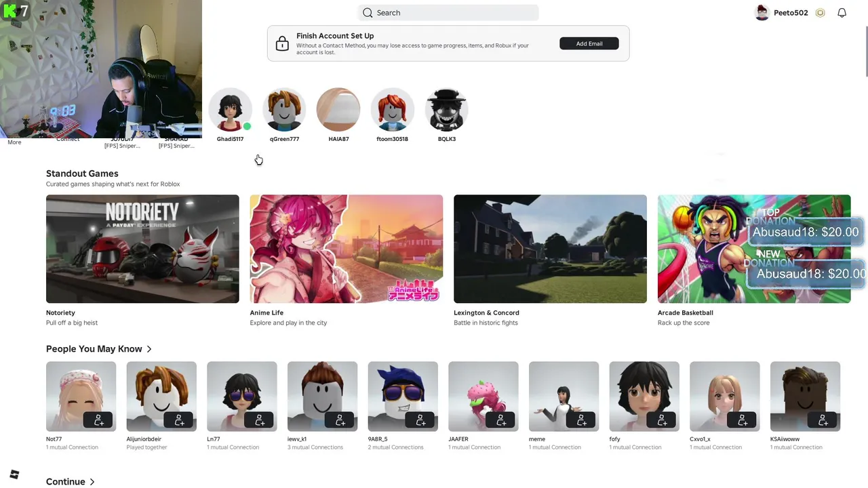Open the notifications bell
Viewport: 868px width, 488px height.
click(x=842, y=13)
